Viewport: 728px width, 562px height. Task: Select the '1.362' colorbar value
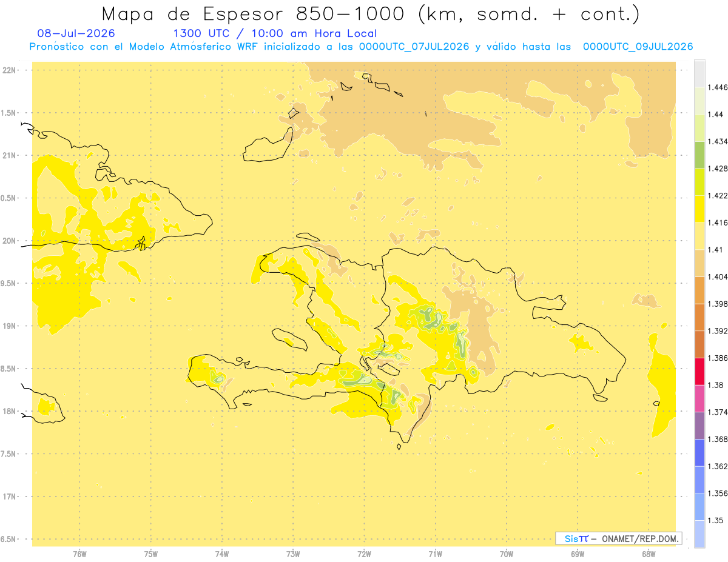tap(719, 466)
